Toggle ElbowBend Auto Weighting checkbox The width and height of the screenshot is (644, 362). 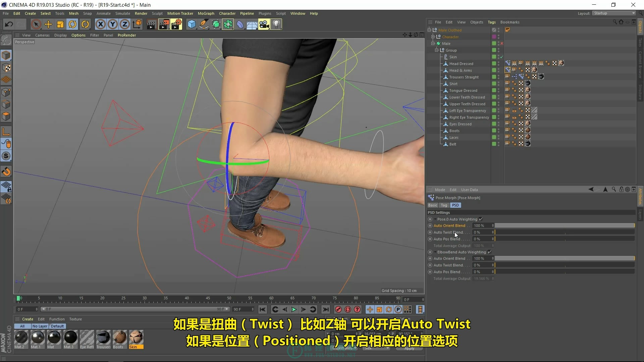click(x=489, y=252)
